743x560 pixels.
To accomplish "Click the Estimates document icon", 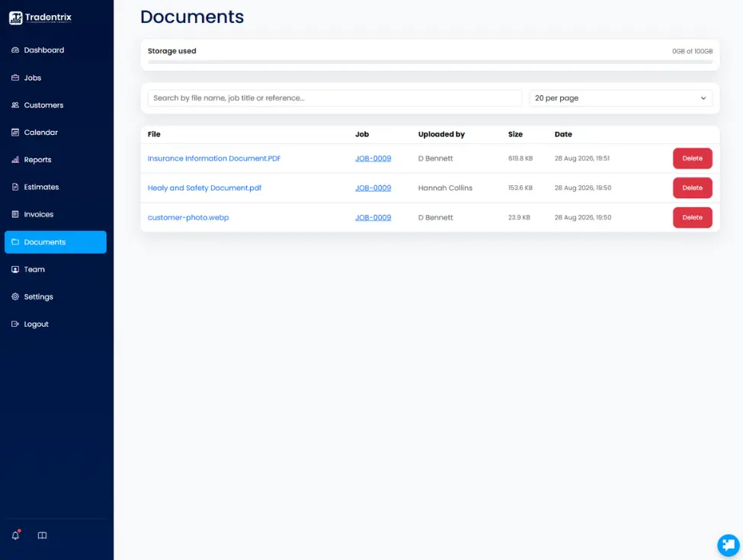I will click(15, 187).
